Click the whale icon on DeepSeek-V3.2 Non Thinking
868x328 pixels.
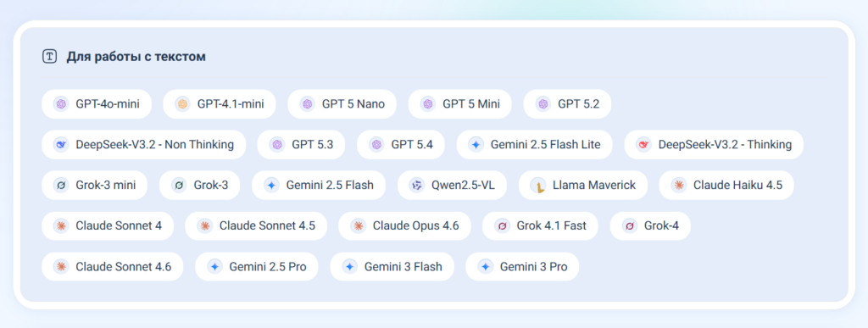[61, 145]
